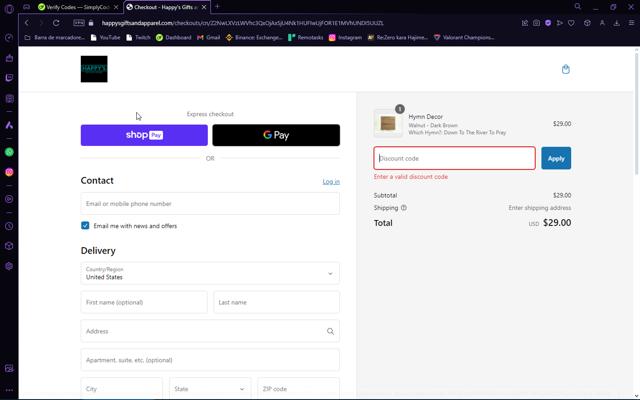Open the sidebar three-dots more options
Screen dimensions: 640x400
point(9,390)
